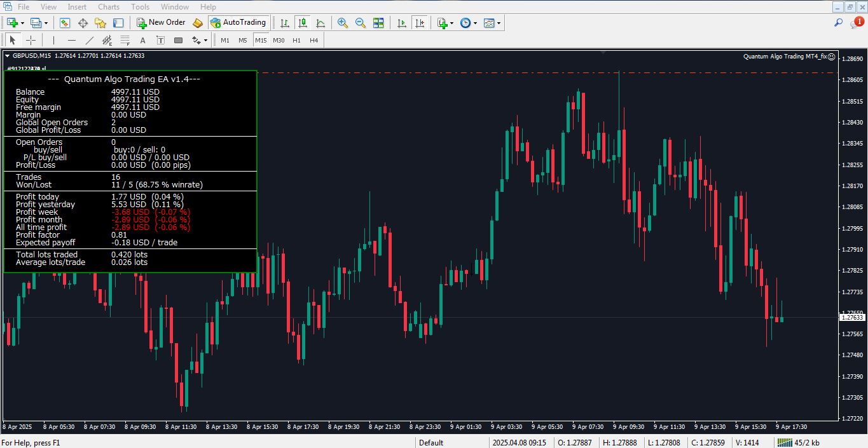The width and height of the screenshot is (868, 448).
Task: Select the horizontal line tool
Action: point(71,40)
